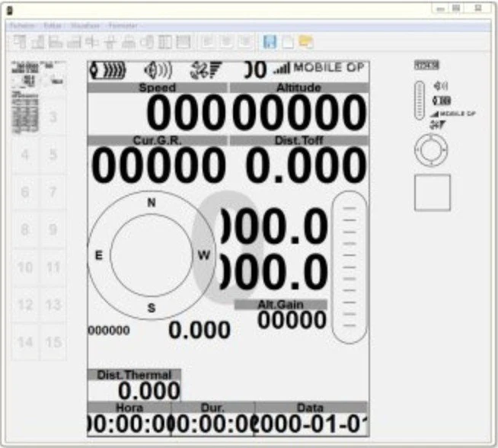Select the Dist.Thermal field on canvas
The width and height of the screenshot is (498, 448).
[134, 385]
